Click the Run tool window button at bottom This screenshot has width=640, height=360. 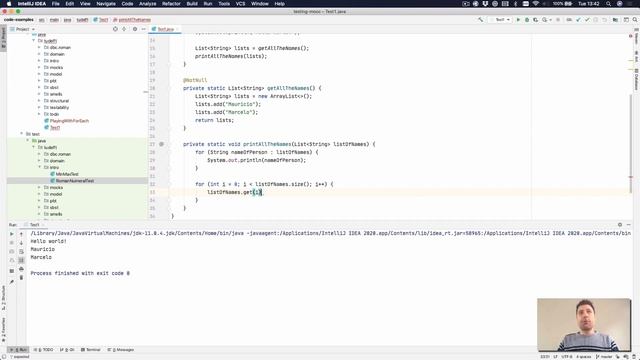(18, 350)
